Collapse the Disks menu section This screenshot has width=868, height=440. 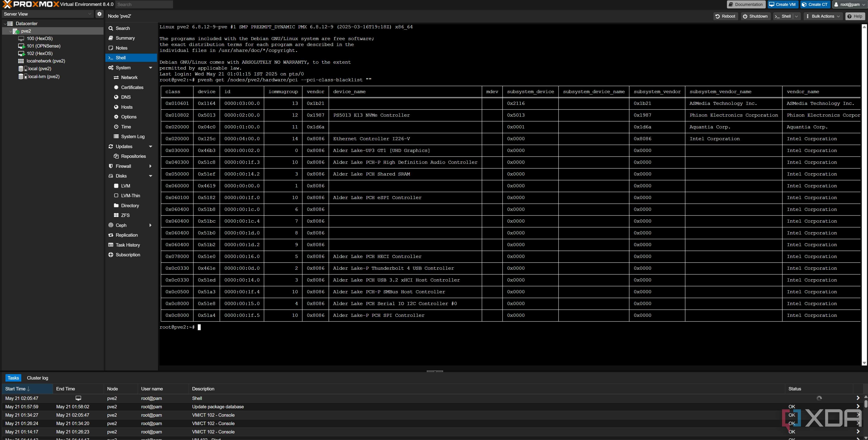(x=151, y=176)
